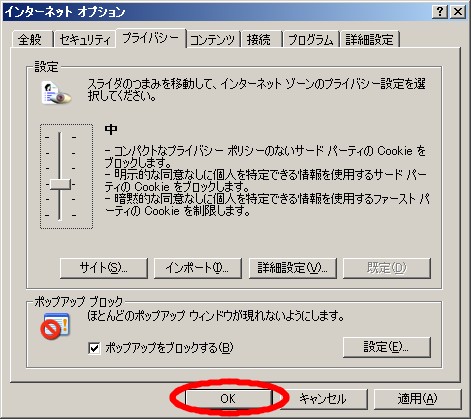Open the サイト(S) button
The image size is (471, 419).
pyautogui.click(x=104, y=268)
